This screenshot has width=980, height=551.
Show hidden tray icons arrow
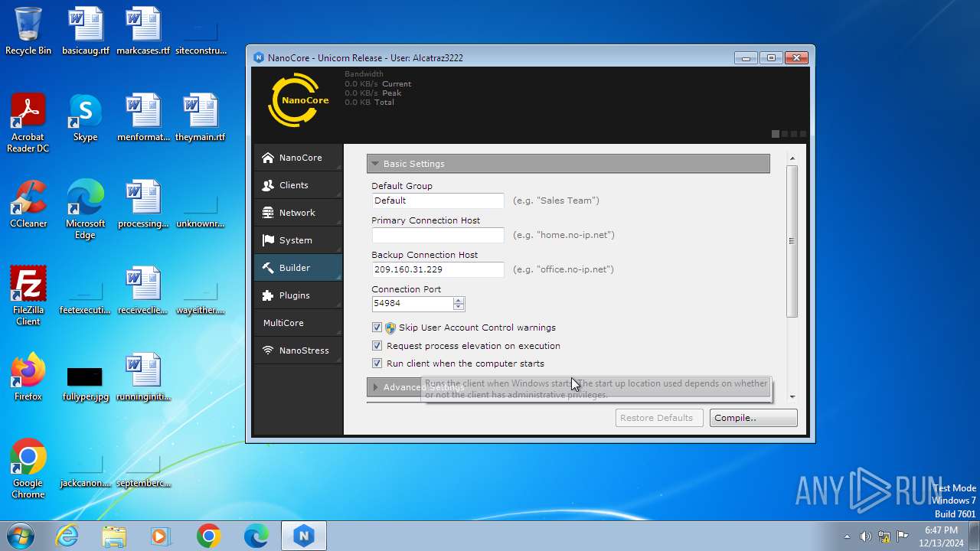click(x=847, y=536)
